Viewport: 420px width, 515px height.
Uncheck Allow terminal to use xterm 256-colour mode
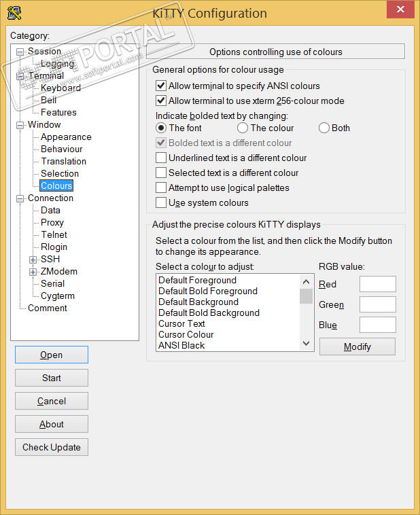point(160,101)
